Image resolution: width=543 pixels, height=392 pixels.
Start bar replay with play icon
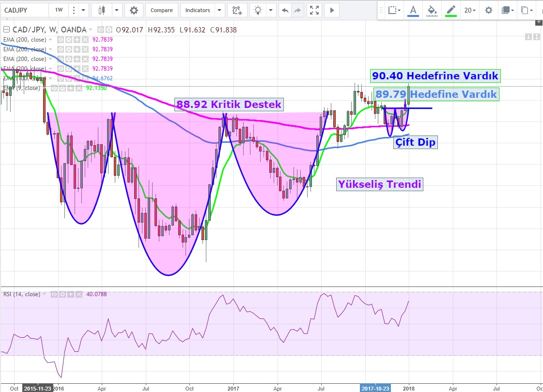click(332, 10)
